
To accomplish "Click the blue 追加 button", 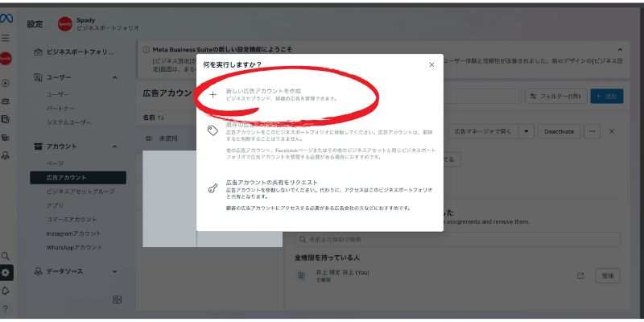I will point(607,97).
